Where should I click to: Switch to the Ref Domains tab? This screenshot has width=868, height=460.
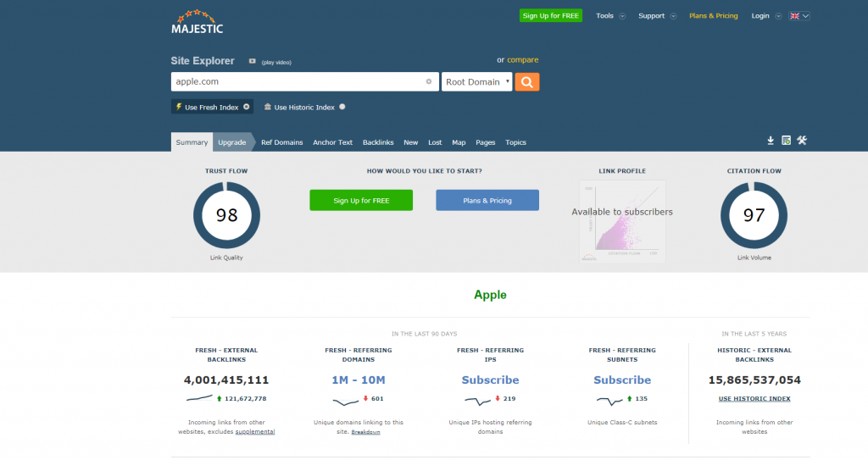281,142
